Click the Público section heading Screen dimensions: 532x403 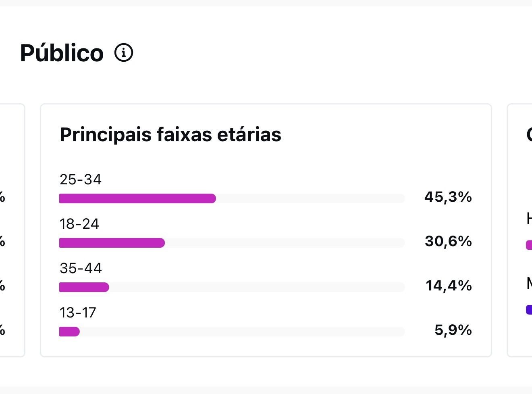(x=62, y=53)
